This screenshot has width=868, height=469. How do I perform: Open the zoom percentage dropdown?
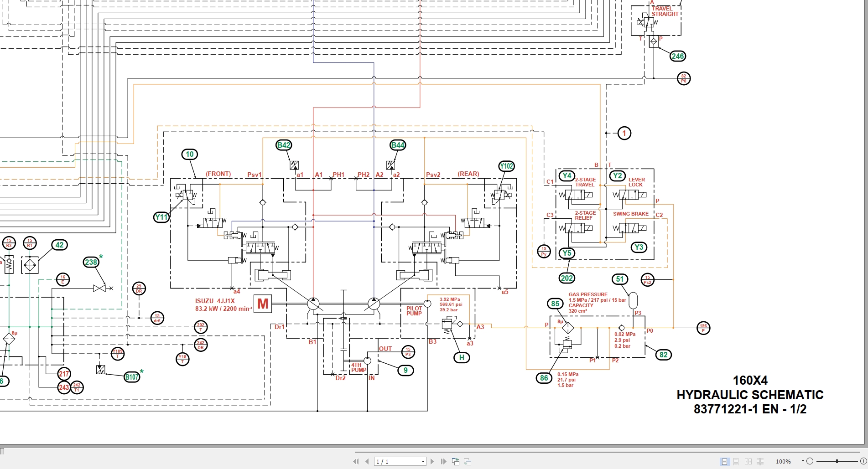point(803,461)
